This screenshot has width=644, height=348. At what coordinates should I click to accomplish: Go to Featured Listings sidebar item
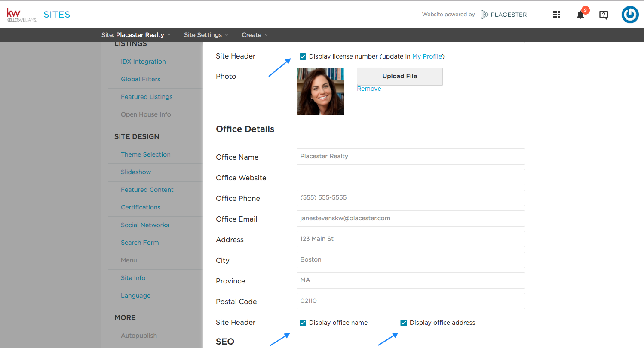pyautogui.click(x=147, y=97)
